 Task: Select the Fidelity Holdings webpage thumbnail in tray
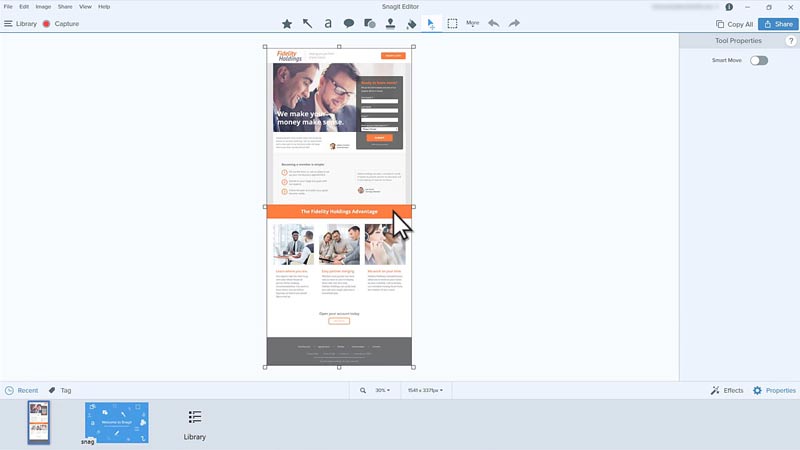(x=39, y=422)
